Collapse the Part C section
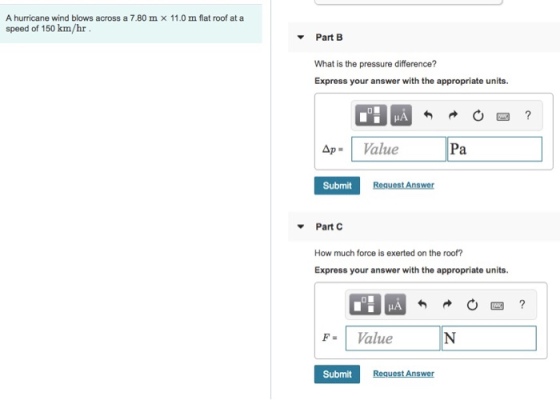Viewport: 560px width, 400px height. point(301,226)
